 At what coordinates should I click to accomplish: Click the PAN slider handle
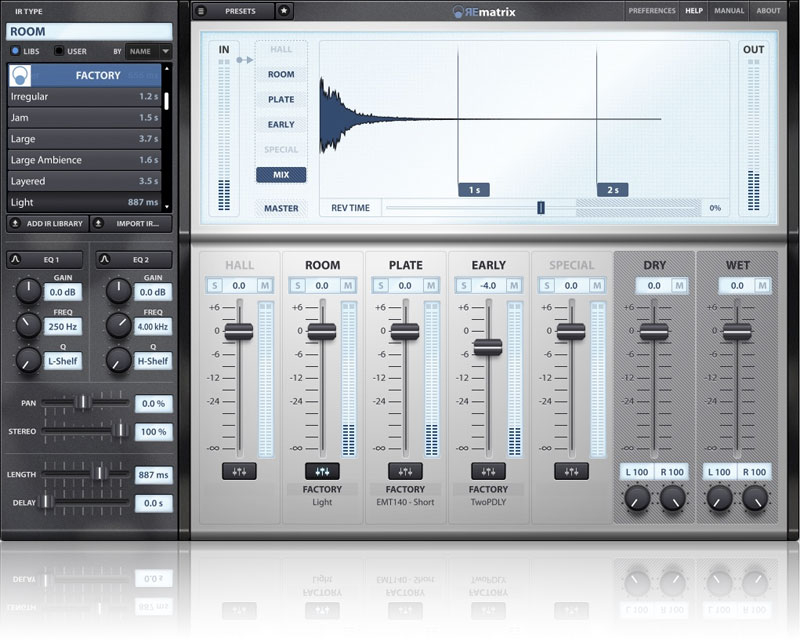click(83, 402)
